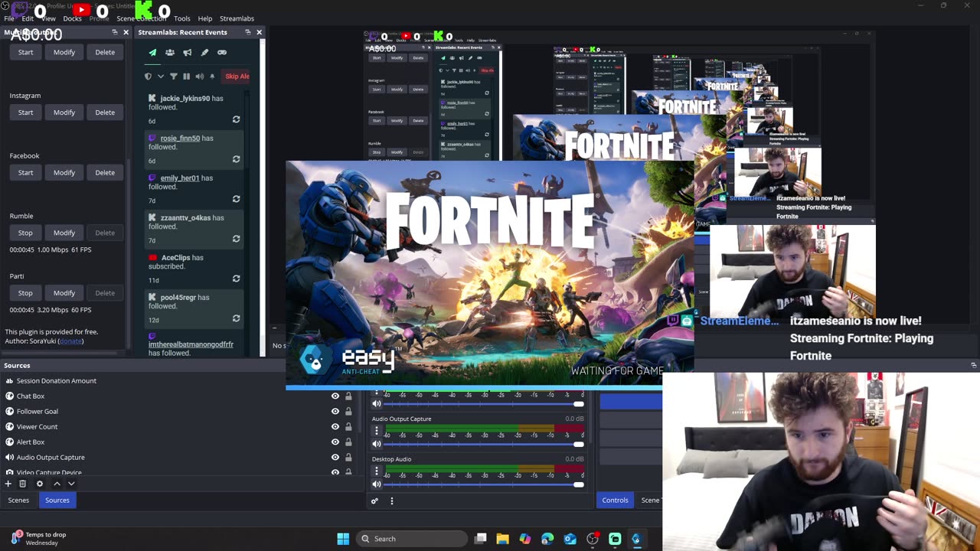This screenshot has height=551, width=980.
Task: Start the Instagram output
Action: click(x=25, y=112)
